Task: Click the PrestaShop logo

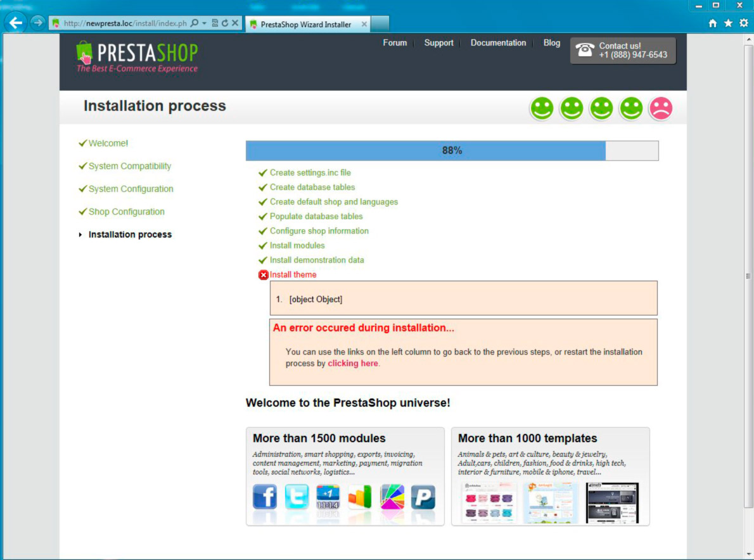Action: [137, 57]
